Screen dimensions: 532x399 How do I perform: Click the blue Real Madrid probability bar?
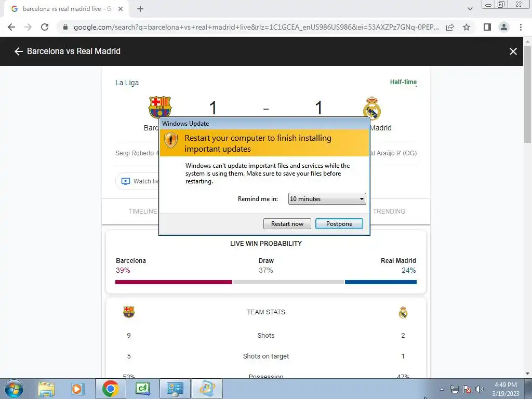pyautogui.click(x=381, y=282)
